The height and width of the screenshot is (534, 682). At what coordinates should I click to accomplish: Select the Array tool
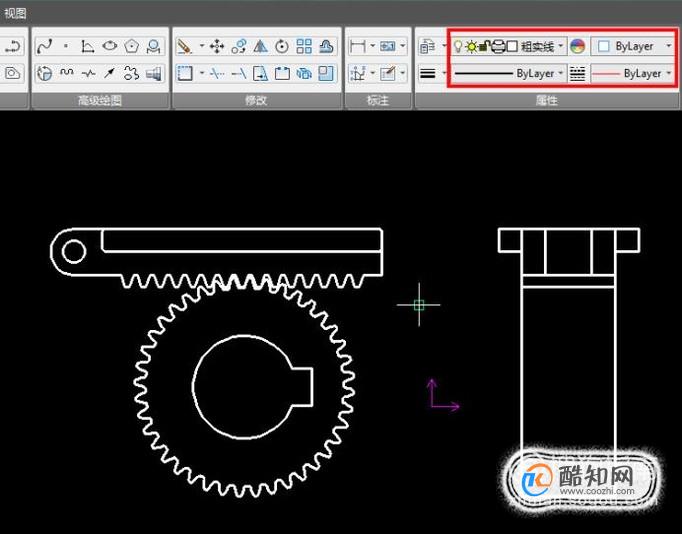[x=304, y=46]
